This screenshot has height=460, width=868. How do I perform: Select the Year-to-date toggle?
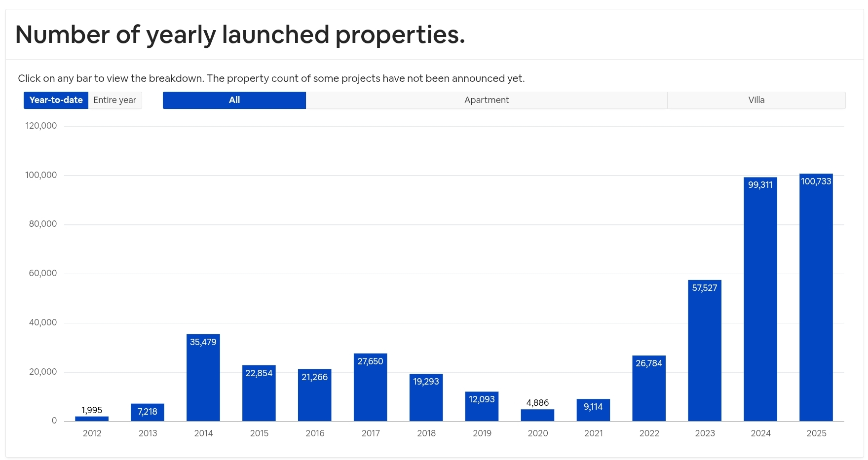(56, 100)
